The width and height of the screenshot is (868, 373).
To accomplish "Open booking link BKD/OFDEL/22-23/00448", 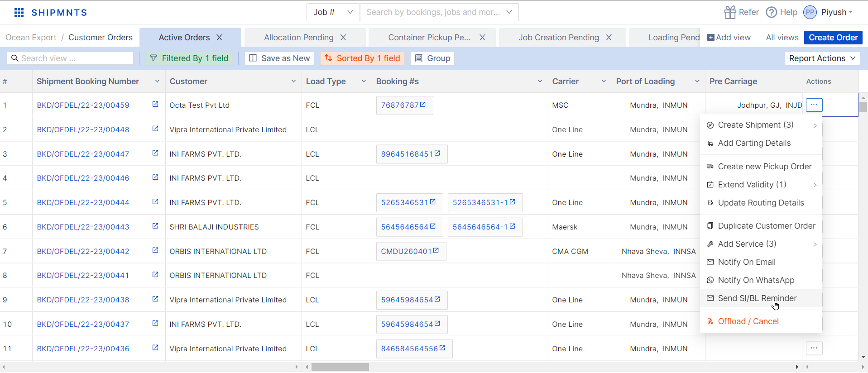I will pos(83,129).
